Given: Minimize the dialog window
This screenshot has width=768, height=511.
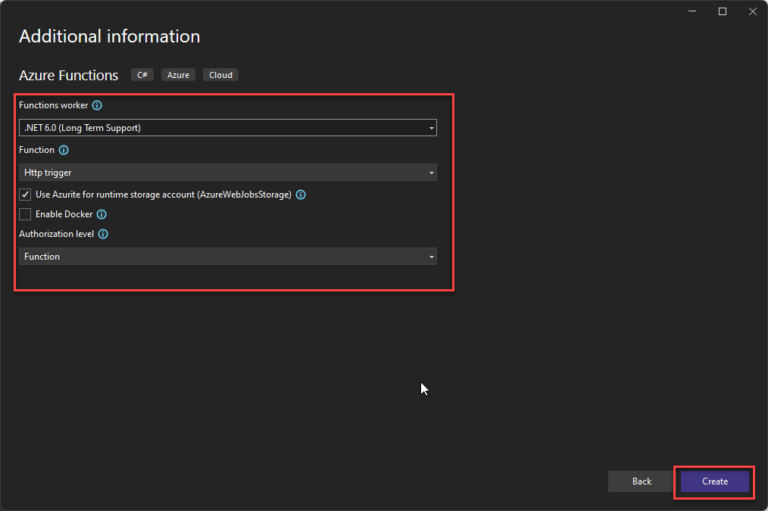Looking at the screenshot, I should click(x=693, y=11).
